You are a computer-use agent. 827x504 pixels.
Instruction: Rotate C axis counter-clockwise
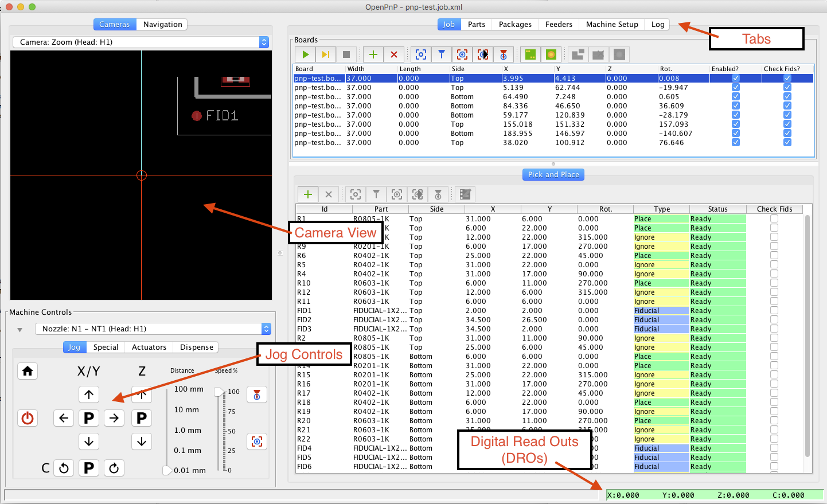64,468
